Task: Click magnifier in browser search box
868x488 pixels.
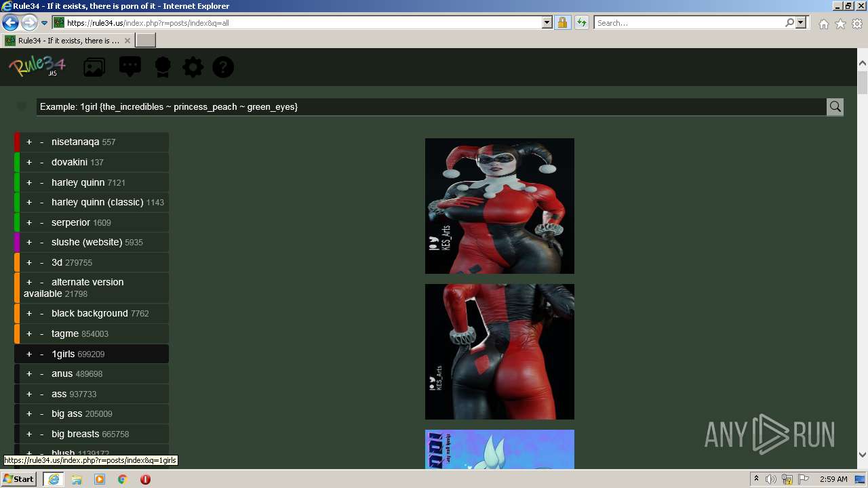Action: (x=789, y=22)
